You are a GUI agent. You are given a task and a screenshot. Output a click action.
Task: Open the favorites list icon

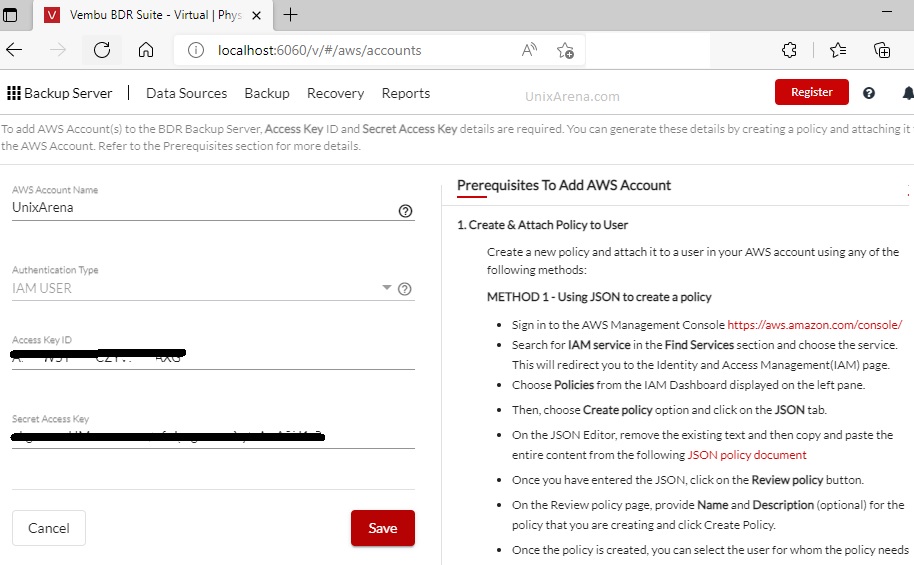[x=838, y=50]
